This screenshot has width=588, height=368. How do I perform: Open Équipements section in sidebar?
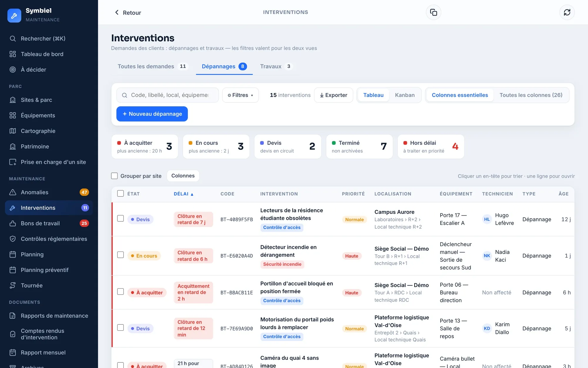tap(49, 115)
